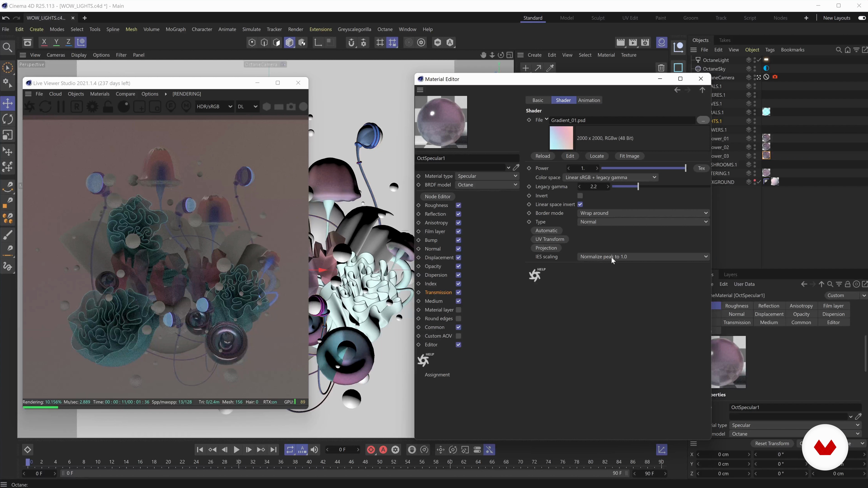Click Live Viewer Octane render start icon
This screenshot has width=868, height=488.
(x=30, y=107)
